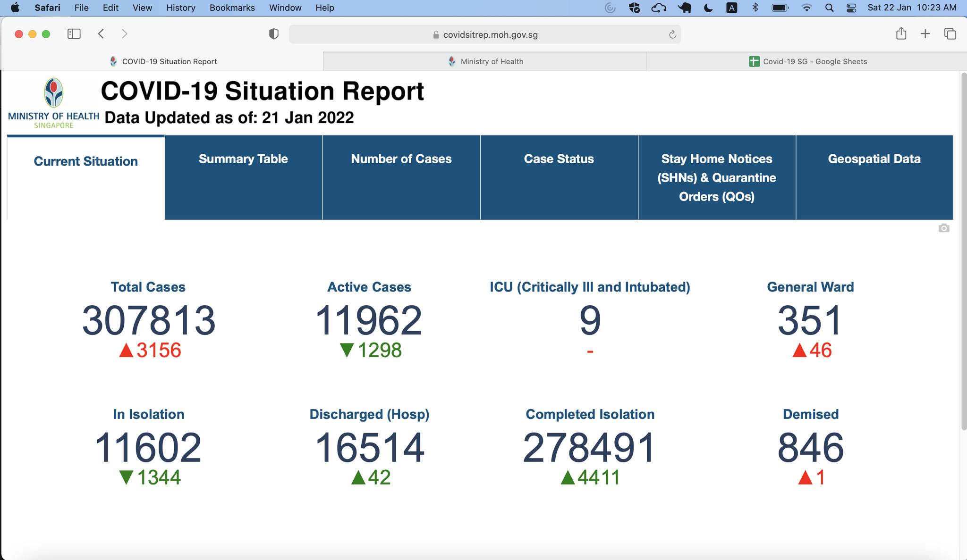The width and height of the screenshot is (967, 560).
Task: Click the back navigation arrow in Safari
Action: [101, 33]
